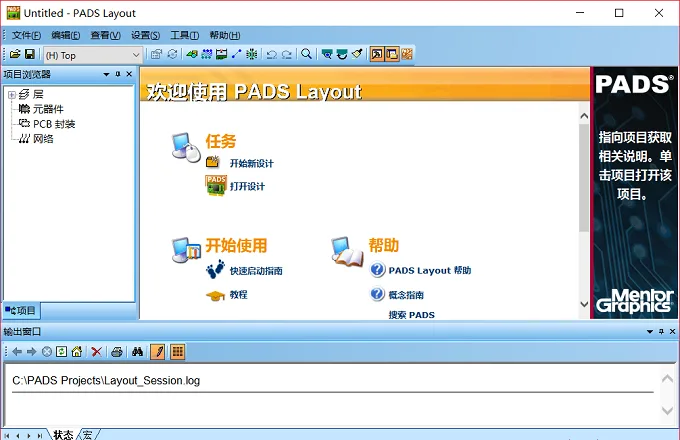
Task: Click the welcome page scroll-down arrow
Action: (584, 304)
